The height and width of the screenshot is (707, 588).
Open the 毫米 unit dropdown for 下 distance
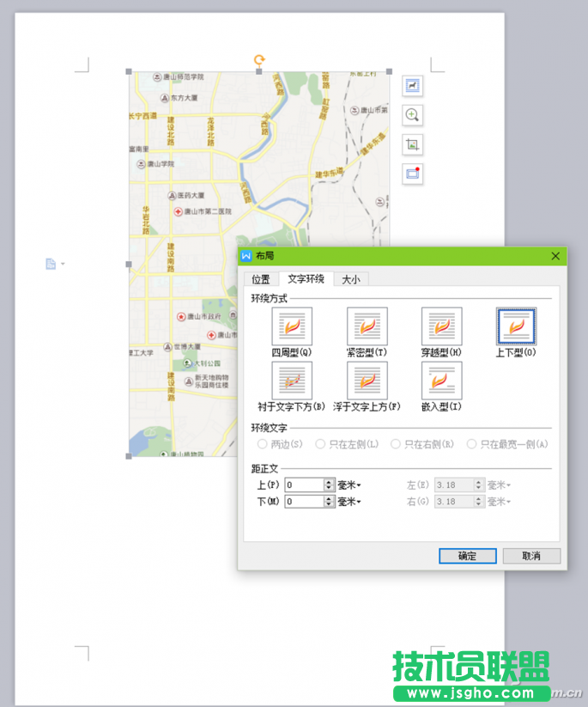[349, 502]
